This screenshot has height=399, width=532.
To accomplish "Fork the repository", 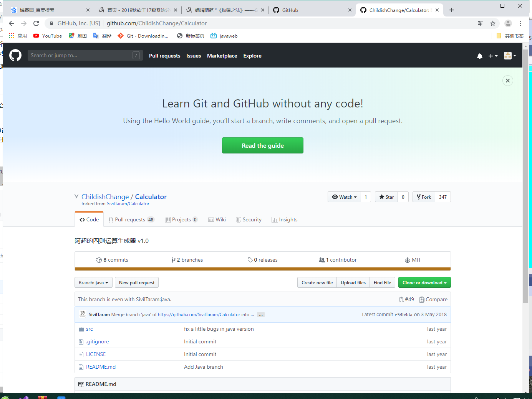I will pos(424,197).
